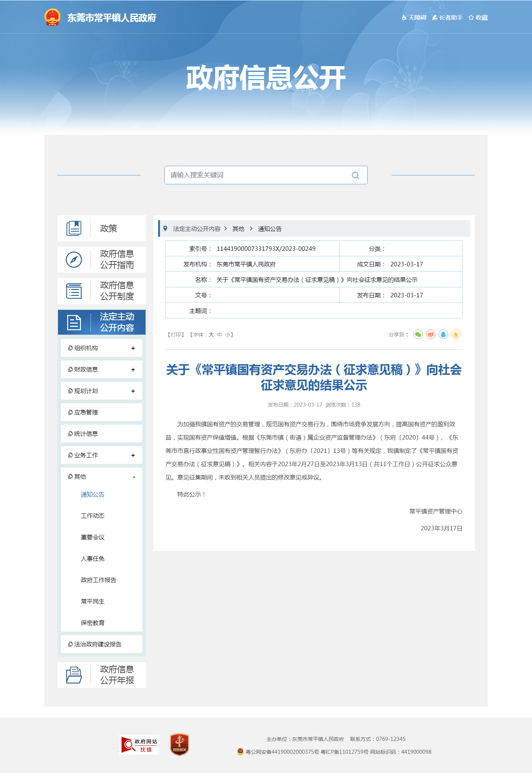Screen dimensions: 532x773
Task: Select 通知公告 in the sidebar
Action: click(x=93, y=495)
